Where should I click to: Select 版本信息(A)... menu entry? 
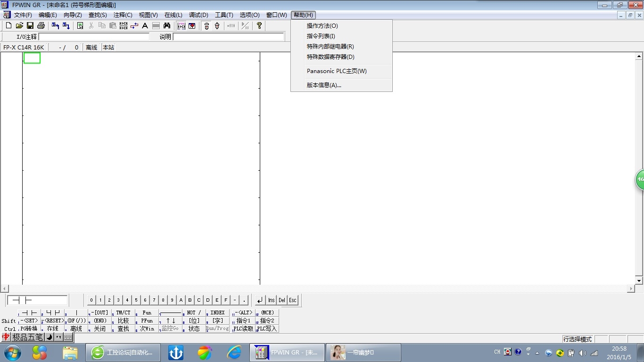[341, 85]
